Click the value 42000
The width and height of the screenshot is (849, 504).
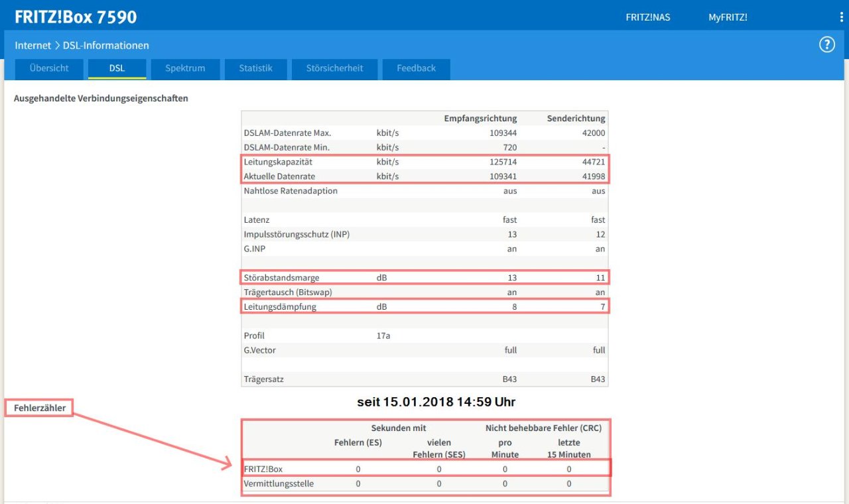[x=594, y=133]
